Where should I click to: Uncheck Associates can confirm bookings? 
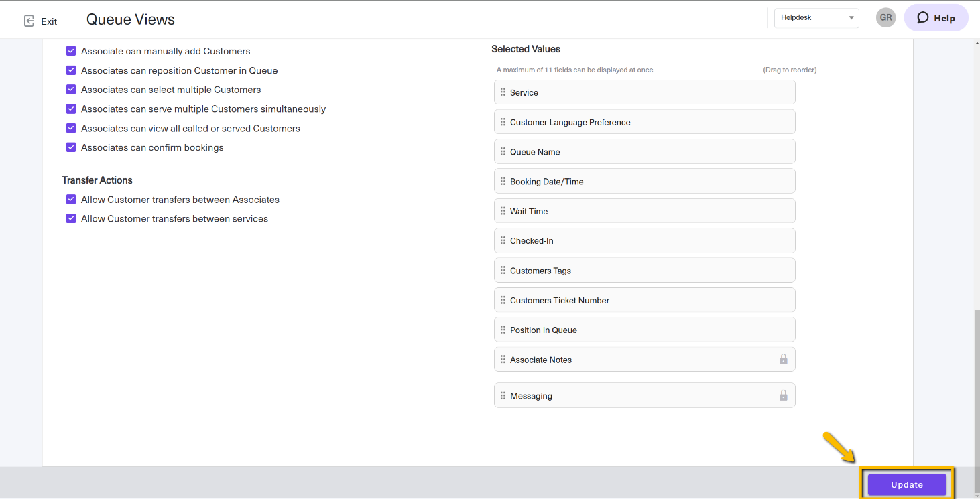(71, 147)
